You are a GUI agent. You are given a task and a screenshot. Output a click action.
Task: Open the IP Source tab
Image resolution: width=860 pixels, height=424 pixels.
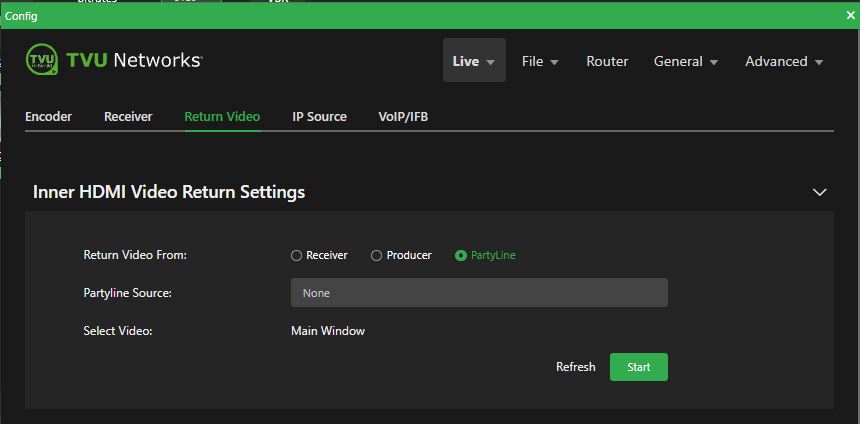319,117
